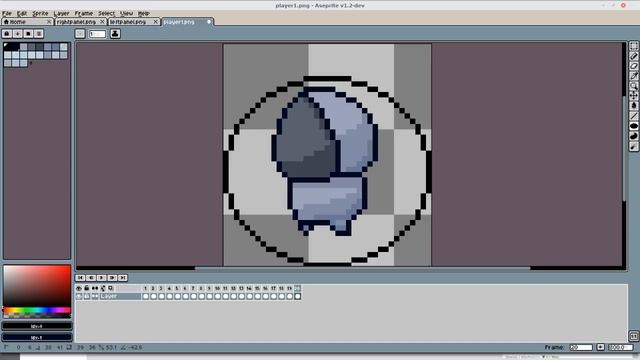Viewport: 640px width, 360px height.
Task: Click the brush size field
Action: coord(97,34)
